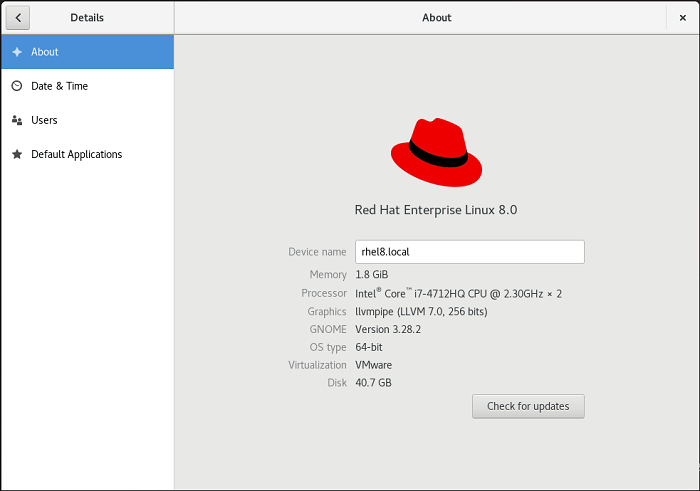Image resolution: width=700 pixels, height=491 pixels.
Task: Click the Red Hat Enterprise Linux 8.0 title
Action: pos(436,210)
